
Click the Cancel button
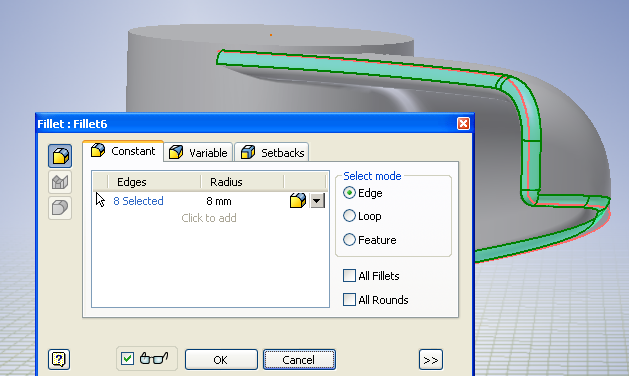(299, 360)
